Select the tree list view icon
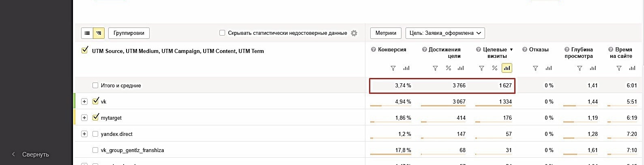644x165 pixels. (x=99, y=33)
